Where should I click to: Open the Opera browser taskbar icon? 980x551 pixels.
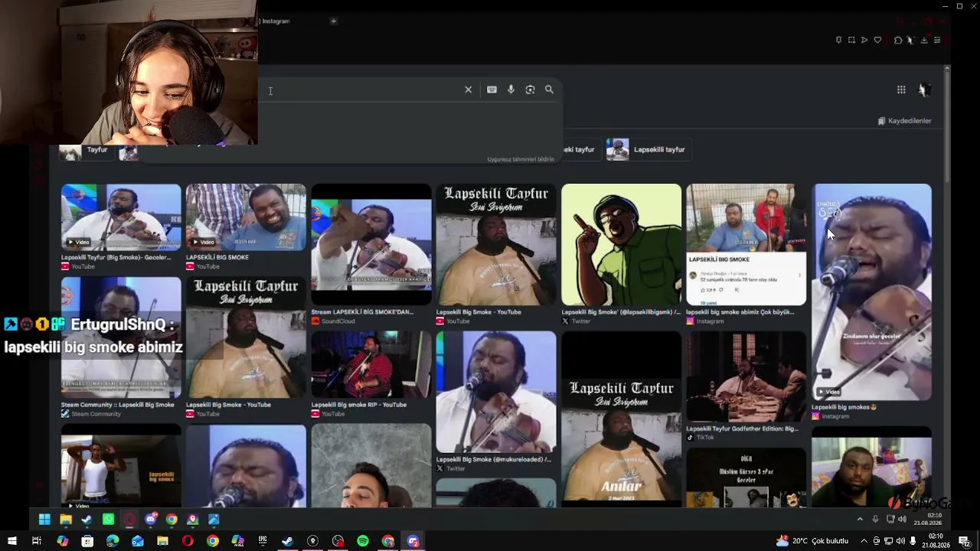click(188, 541)
